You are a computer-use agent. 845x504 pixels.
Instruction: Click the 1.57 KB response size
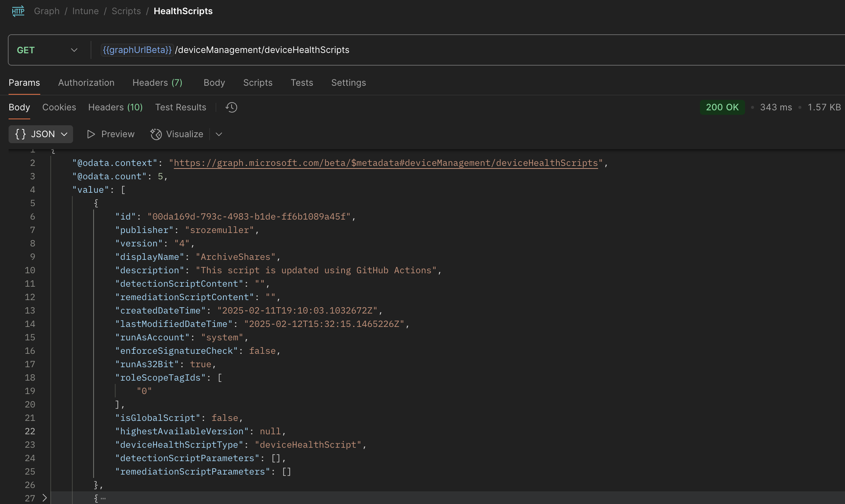pyautogui.click(x=824, y=107)
